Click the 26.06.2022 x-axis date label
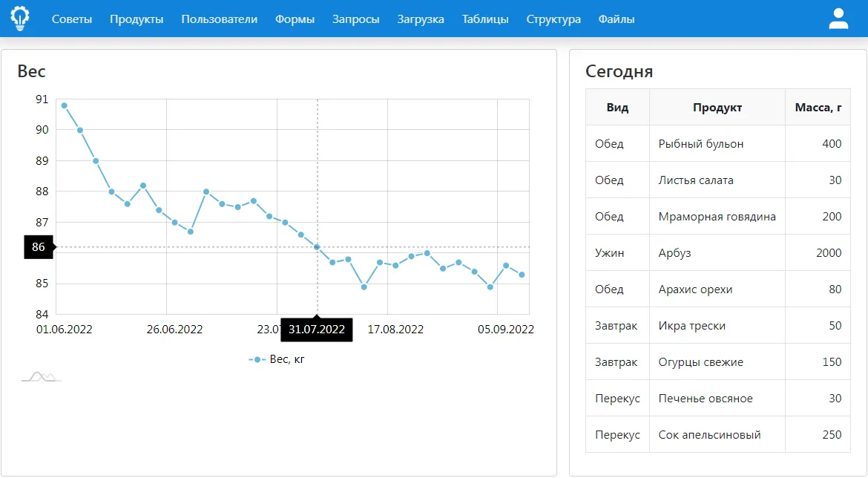Viewport: 868px width, 478px height. pyautogui.click(x=174, y=330)
